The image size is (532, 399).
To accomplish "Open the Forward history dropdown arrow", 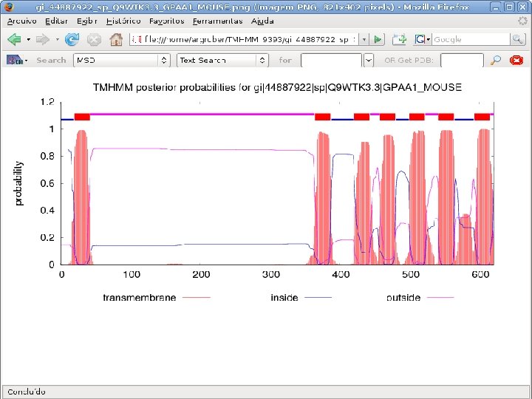I will pos(58,40).
